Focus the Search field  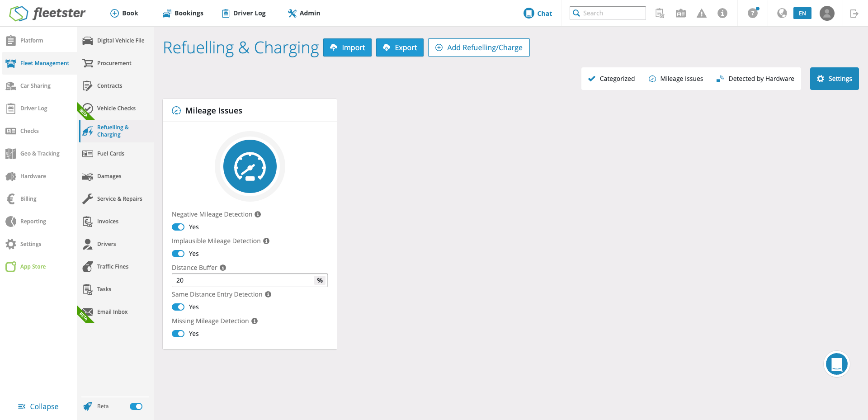(x=608, y=13)
